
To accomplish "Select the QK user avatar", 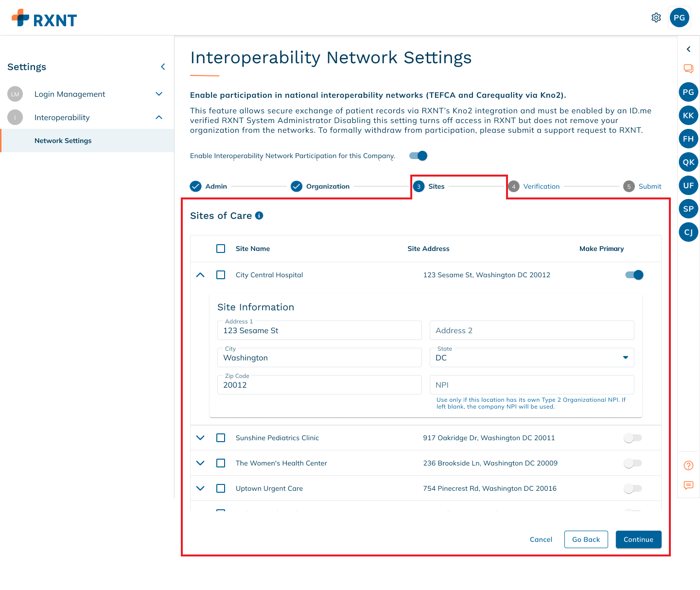I will tap(688, 162).
